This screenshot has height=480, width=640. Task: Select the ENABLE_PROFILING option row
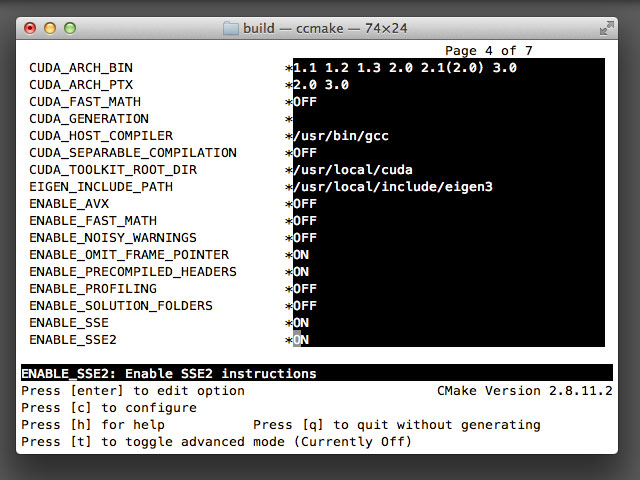pyautogui.click(x=93, y=289)
